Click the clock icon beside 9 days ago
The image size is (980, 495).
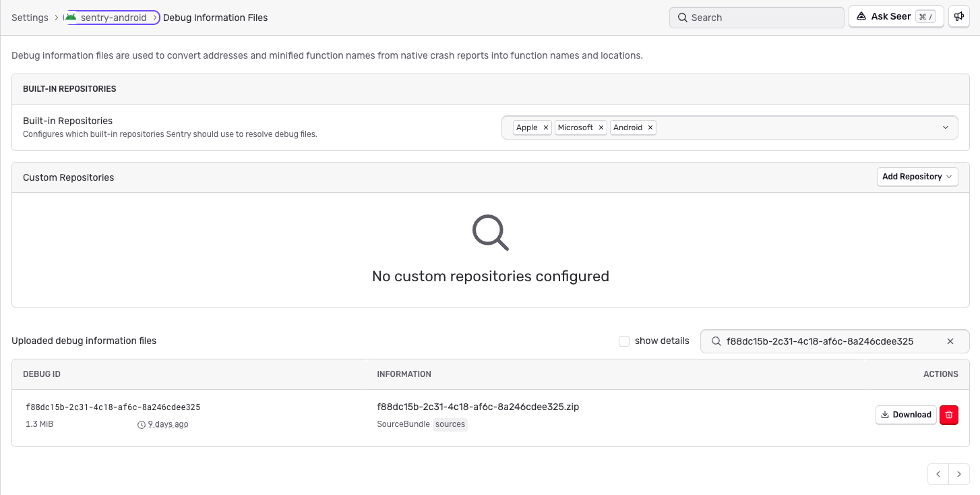(142, 425)
